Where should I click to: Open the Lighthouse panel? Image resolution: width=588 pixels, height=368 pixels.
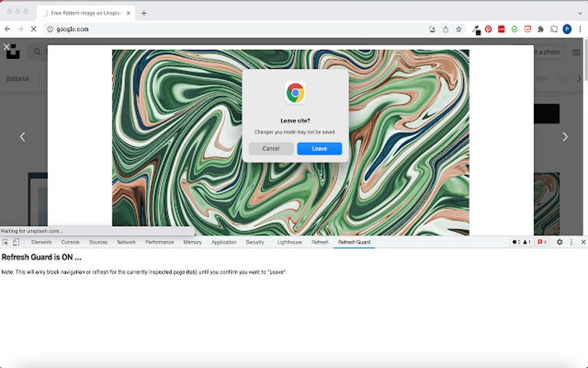point(289,242)
